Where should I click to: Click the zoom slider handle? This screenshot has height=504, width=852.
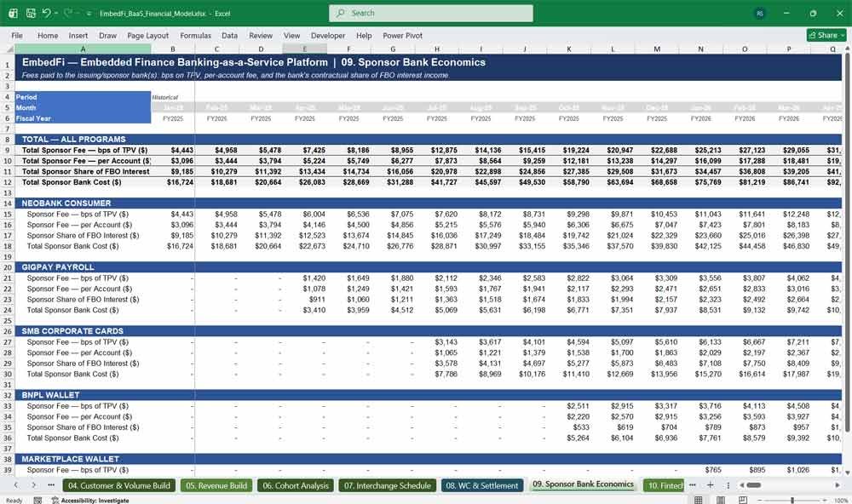click(x=792, y=500)
